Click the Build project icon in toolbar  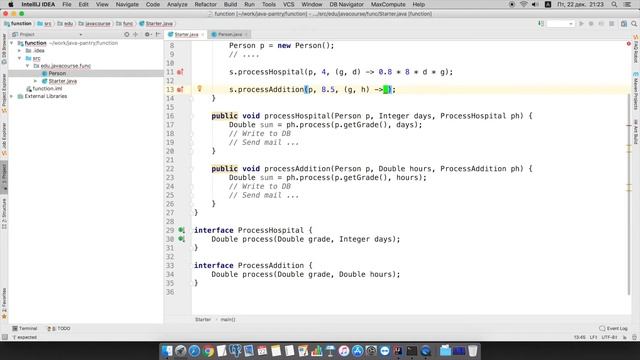[541, 24]
